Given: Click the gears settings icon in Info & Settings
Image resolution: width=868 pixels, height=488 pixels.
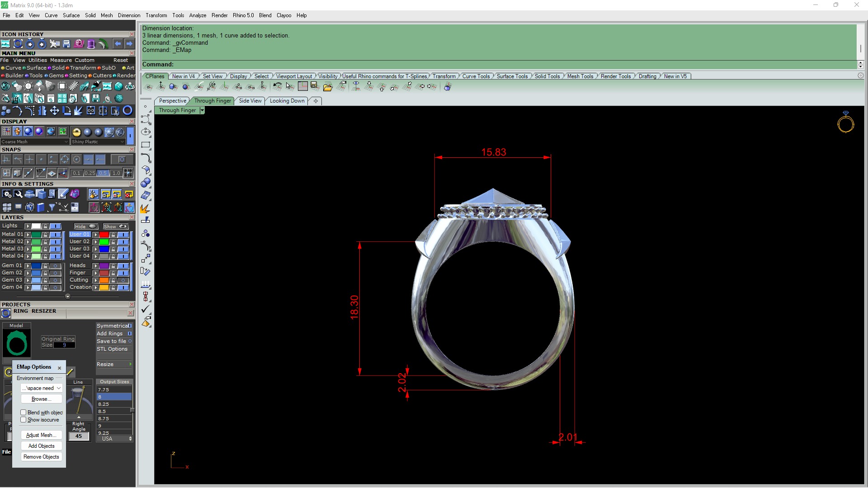Looking at the screenshot, I should tap(7, 194).
